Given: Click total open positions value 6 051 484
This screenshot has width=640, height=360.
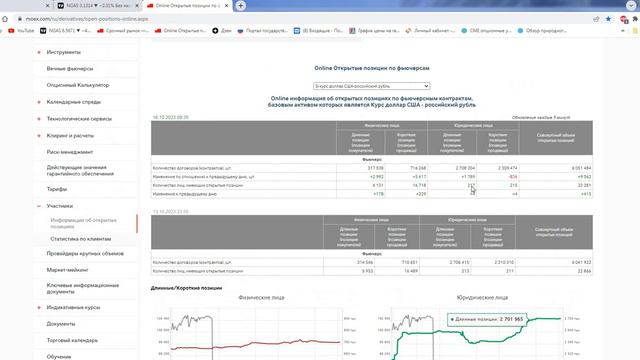Looking at the screenshot, I should click(581, 168).
